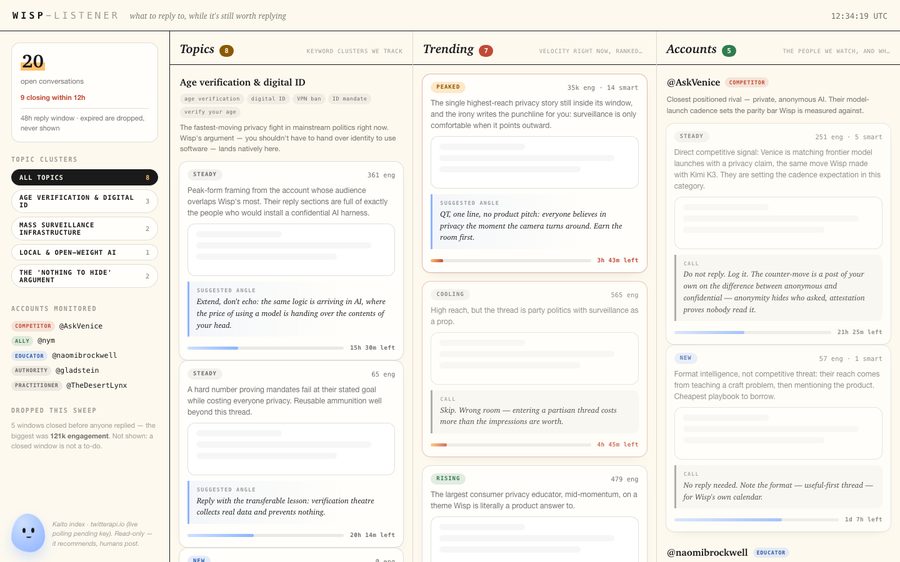Click the RISING status badge

(x=448, y=478)
